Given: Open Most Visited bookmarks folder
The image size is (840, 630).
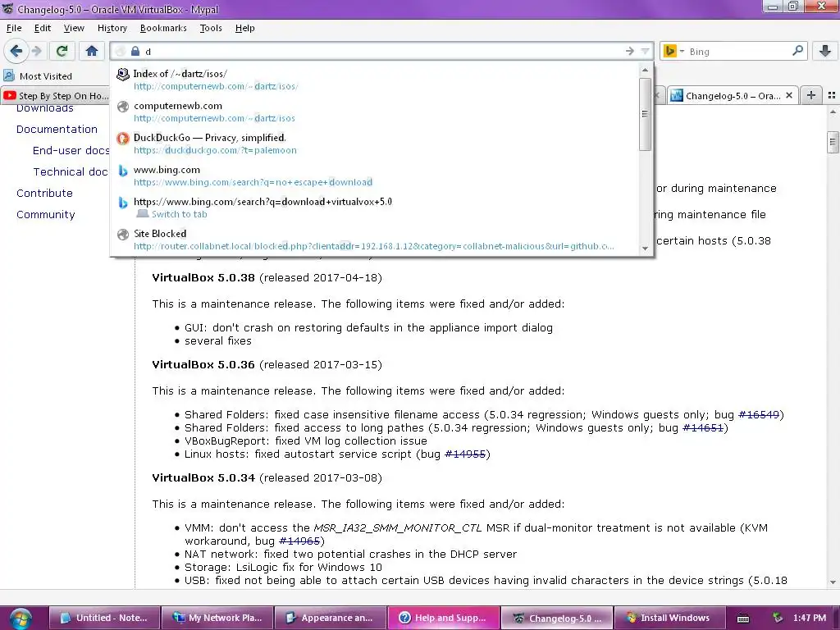Looking at the screenshot, I should 38,76.
